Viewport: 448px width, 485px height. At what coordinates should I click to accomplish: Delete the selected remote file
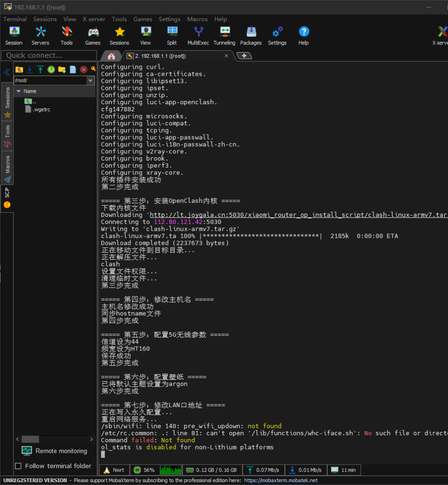(83, 70)
